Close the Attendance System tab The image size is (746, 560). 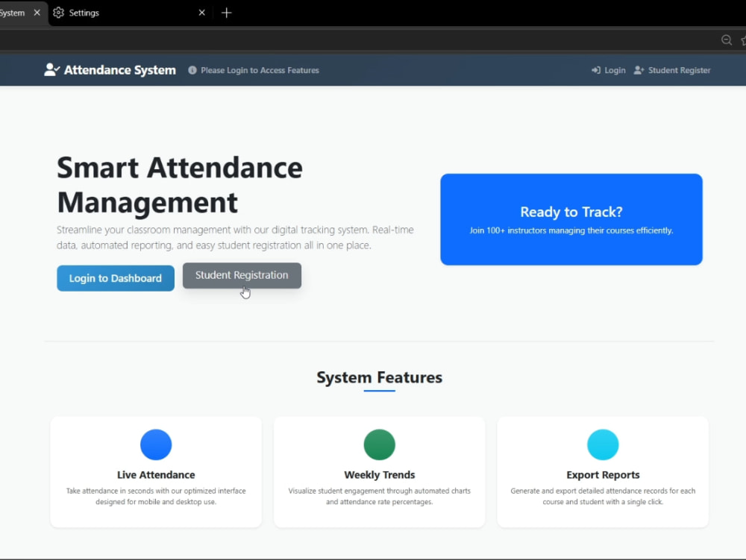37,13
